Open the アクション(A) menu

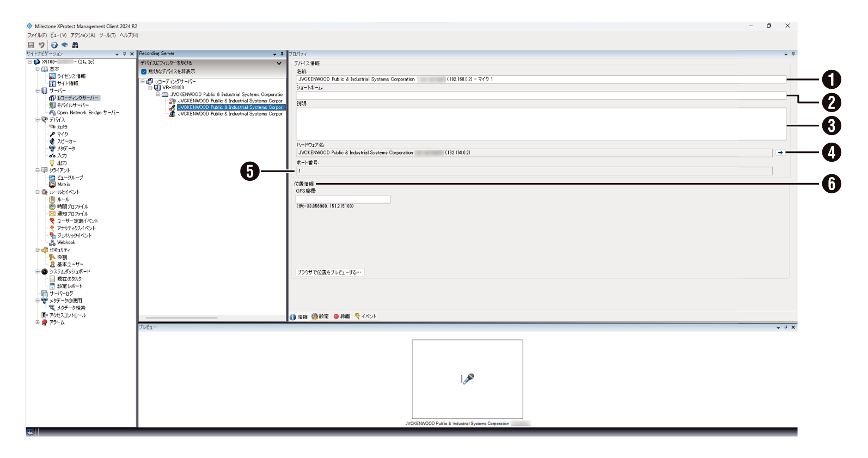click(83, 35)
